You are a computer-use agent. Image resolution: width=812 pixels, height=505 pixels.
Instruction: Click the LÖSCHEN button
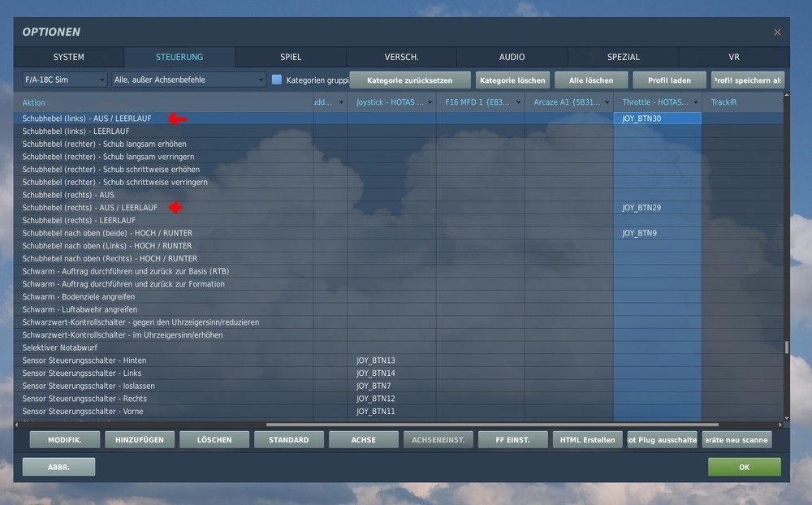pyautogui.click(x=214, y=440)
